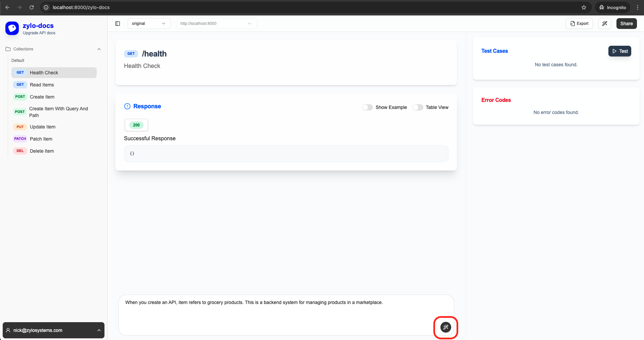The image size is (644, 340).
Task: Collapse the Collections section chevron
Action: click(x=99, y=49)
